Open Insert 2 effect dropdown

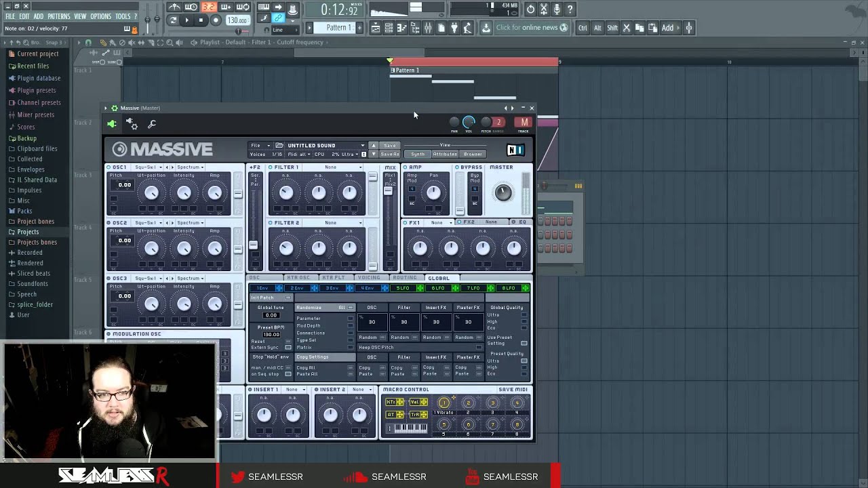coord(361,390)
